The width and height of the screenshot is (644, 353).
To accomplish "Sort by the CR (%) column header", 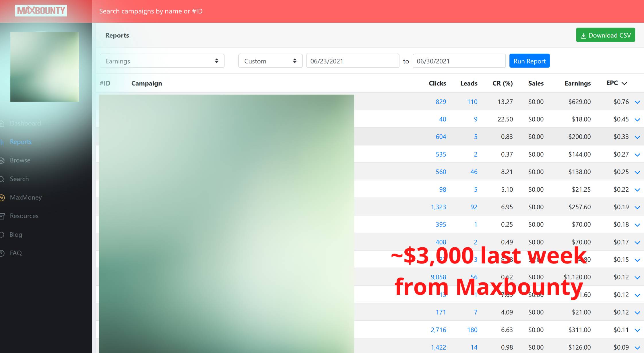I will click(x=503, y=83).
